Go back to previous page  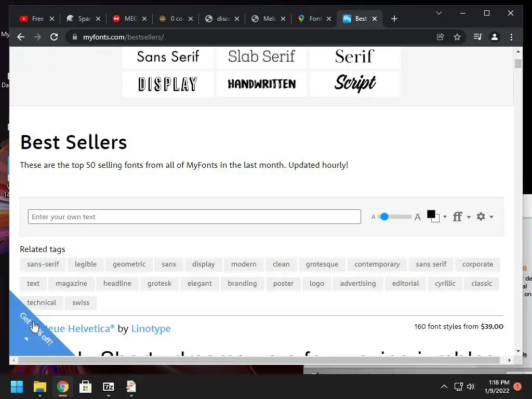click(x=21, y=37)
